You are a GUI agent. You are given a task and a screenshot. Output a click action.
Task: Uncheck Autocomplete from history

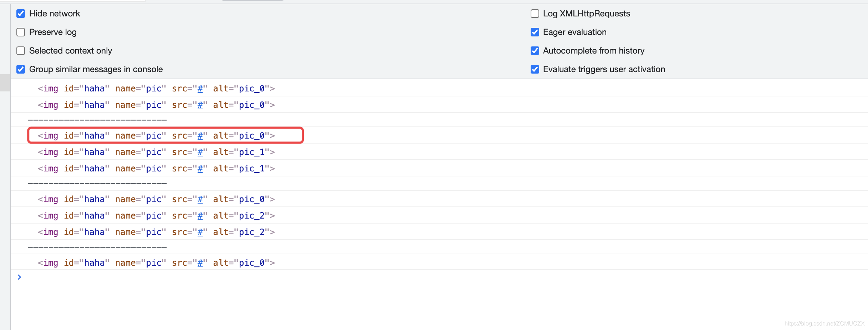[535, 51]
